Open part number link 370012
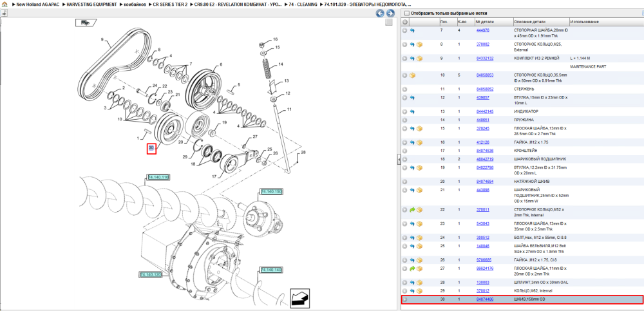The image size is (644, 311). [x=482, y=291]
